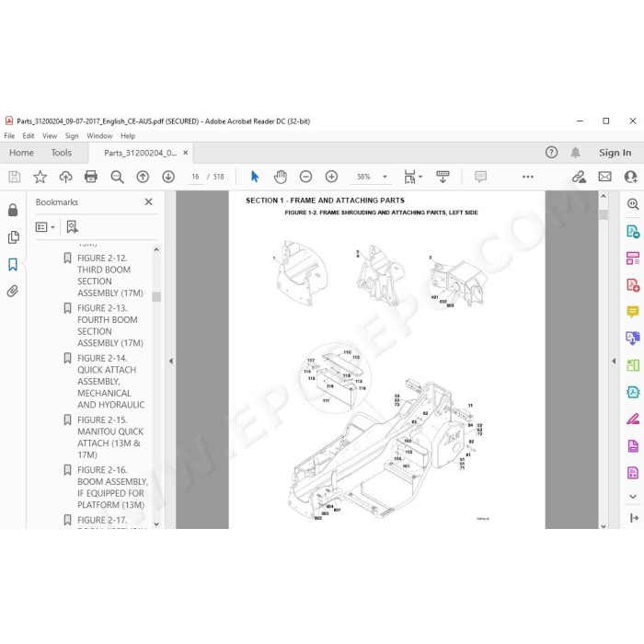Click the share with others person icon
The width and height of the screenshot is (644, 644).
630,177
